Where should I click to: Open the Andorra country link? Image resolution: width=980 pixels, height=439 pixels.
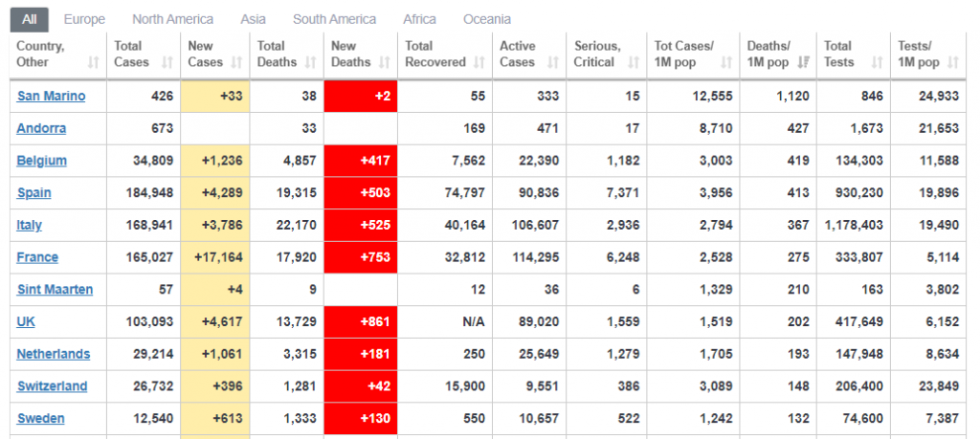click(41, 129)
